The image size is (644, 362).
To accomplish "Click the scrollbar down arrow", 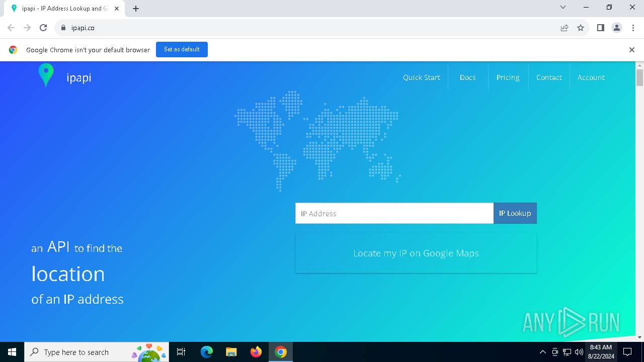I will 639,337.
